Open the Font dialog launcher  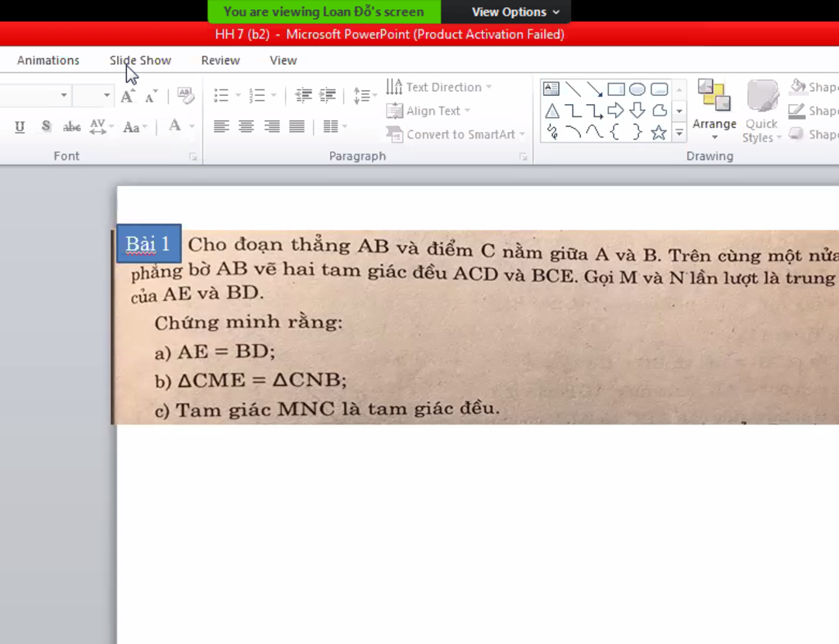(193, 156)
